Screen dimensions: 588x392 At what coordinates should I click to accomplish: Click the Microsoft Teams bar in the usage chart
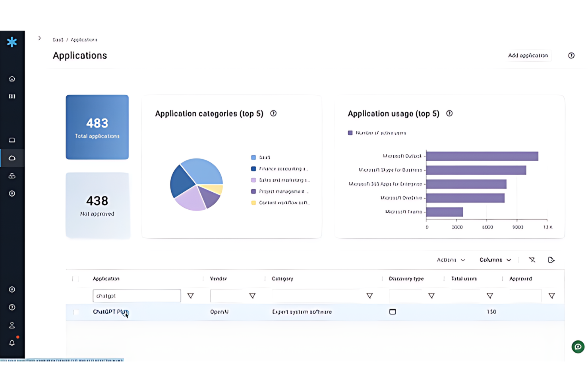pyautogui.click(x=445, y=212)
